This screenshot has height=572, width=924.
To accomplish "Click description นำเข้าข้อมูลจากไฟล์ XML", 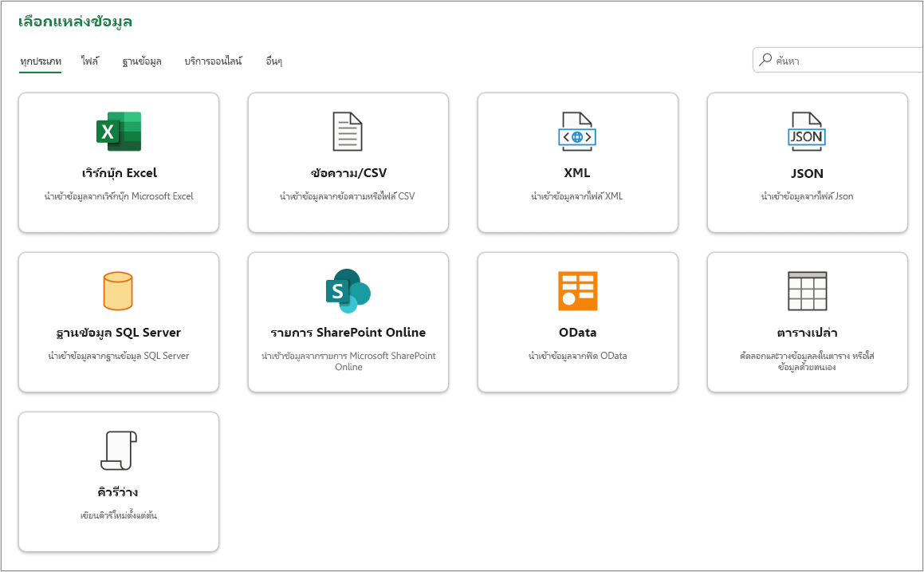I will point(577,196).
